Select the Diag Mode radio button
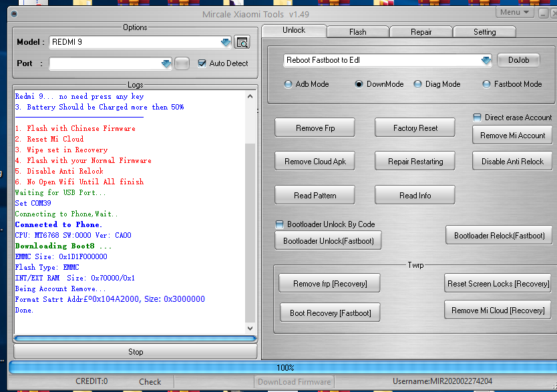The width and height of the screenshot is (557, 392). [x=418, y=84]
